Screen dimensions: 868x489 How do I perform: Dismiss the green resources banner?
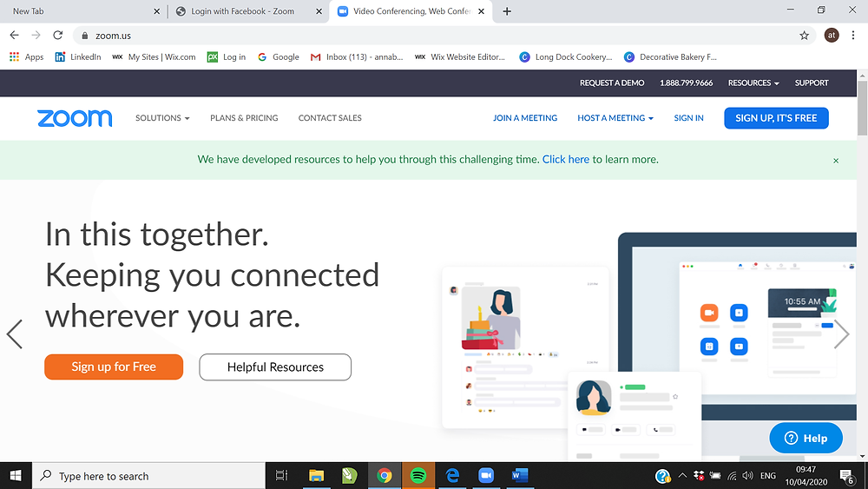tap(836, 161)
